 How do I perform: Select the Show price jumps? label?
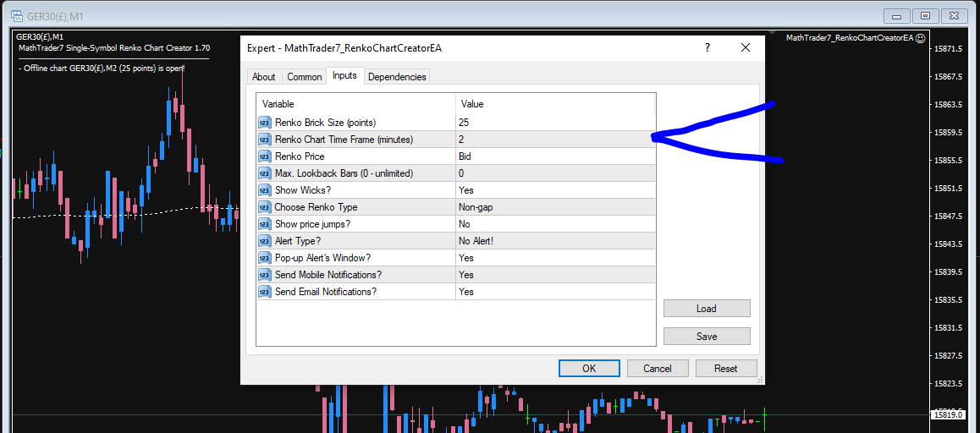tap(314, 223)
